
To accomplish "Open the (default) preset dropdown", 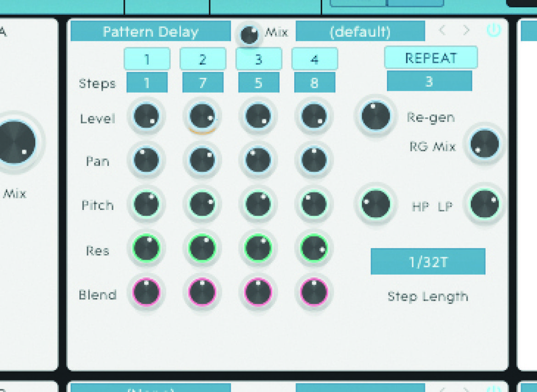I will click(360, 31).
